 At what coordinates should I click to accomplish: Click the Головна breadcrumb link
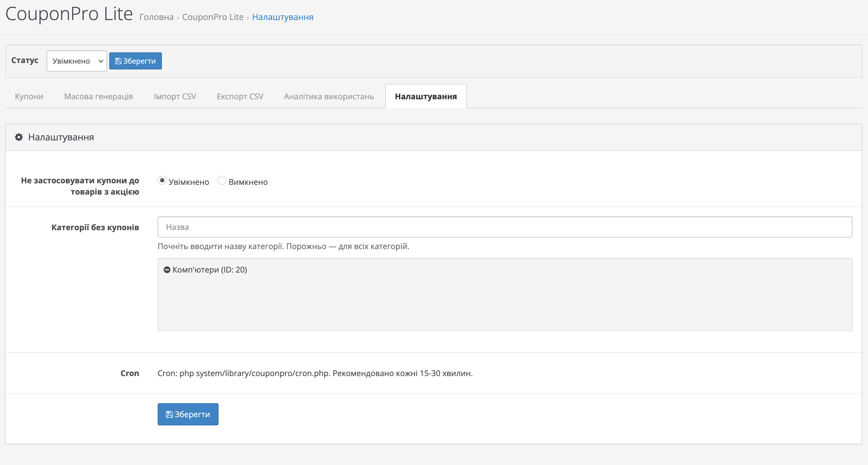coord(156,17)
